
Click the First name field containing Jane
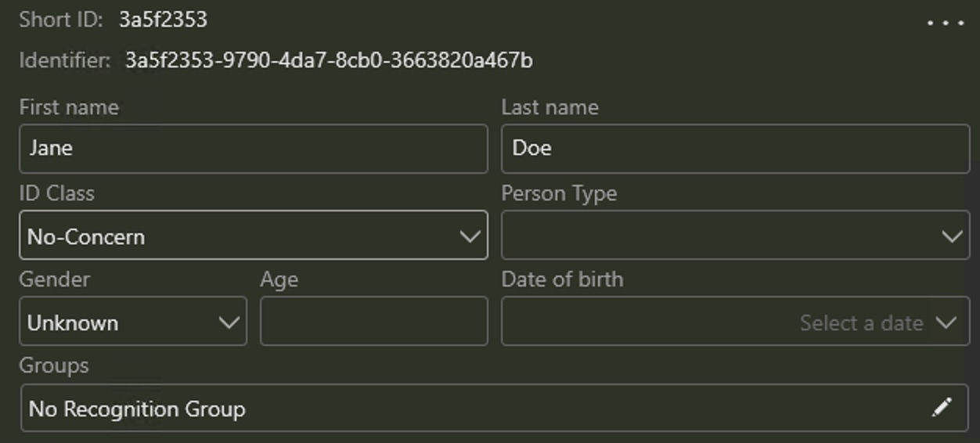253,149
